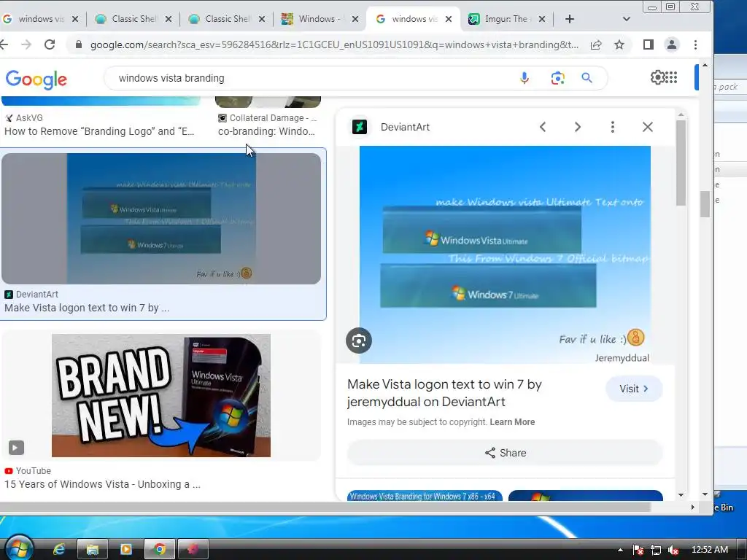This screenshot has width=747, height=560.
Task: Click the DeviantArt source label under thumbnail
Action: coord(36,295)
